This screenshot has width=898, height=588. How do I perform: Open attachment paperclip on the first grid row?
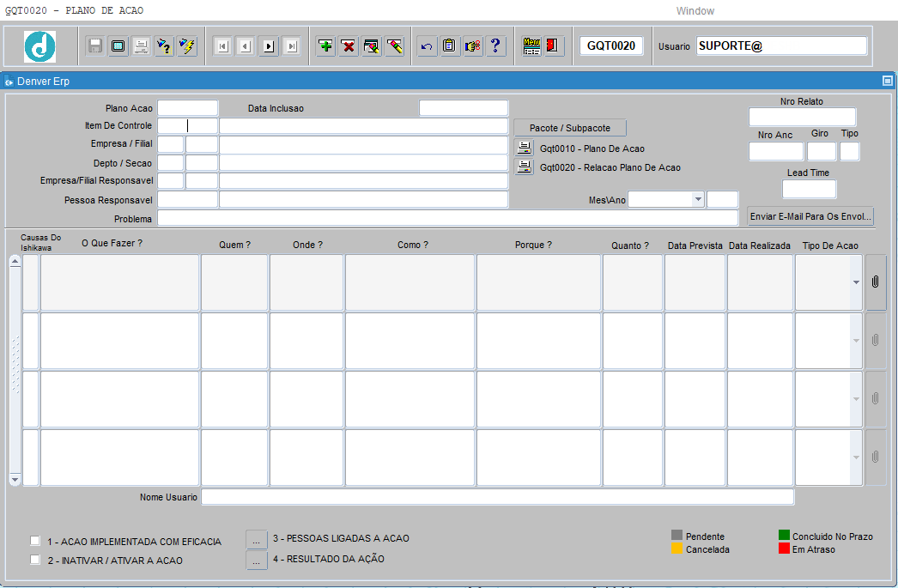[x=875, y=282]
